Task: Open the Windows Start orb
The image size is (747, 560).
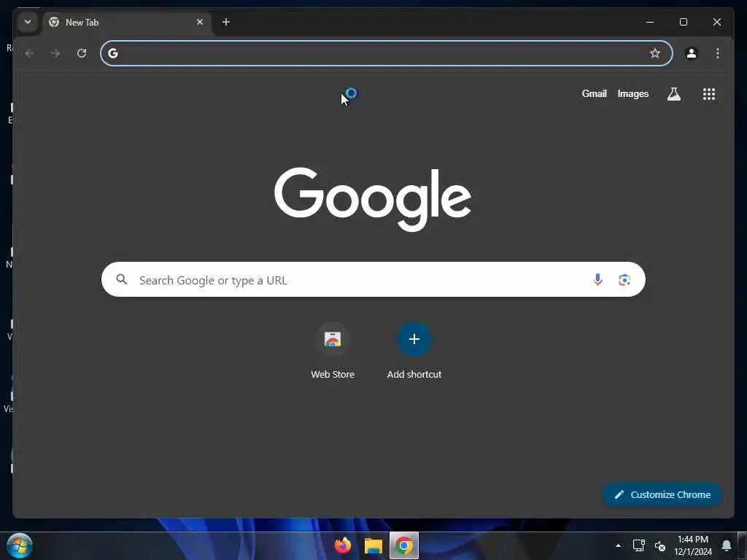Action: click(20, 545)
